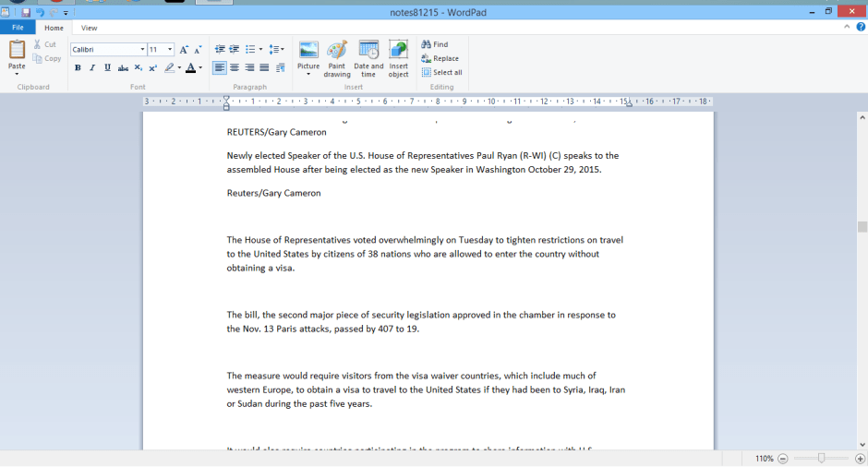868x467 pixels.
Task: Apply strikethrough formatting
Action: click(x=123, y=67)
